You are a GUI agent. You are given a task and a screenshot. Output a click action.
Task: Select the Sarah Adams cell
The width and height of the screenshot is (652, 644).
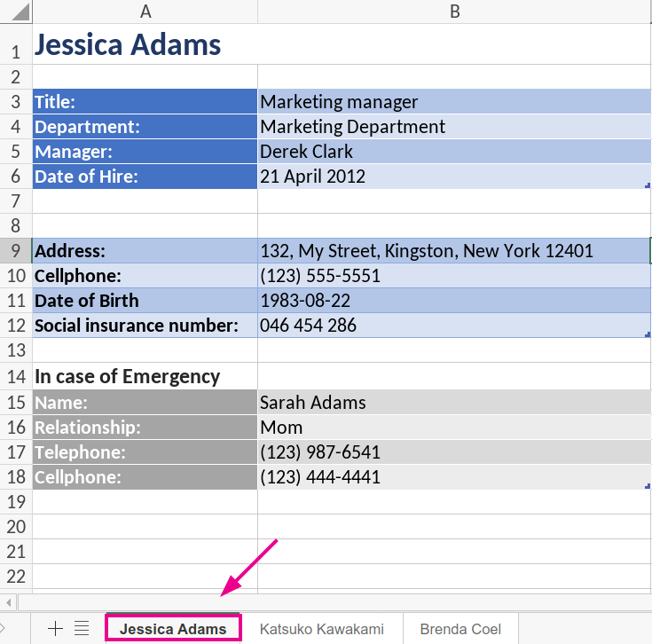pos(454,402)
